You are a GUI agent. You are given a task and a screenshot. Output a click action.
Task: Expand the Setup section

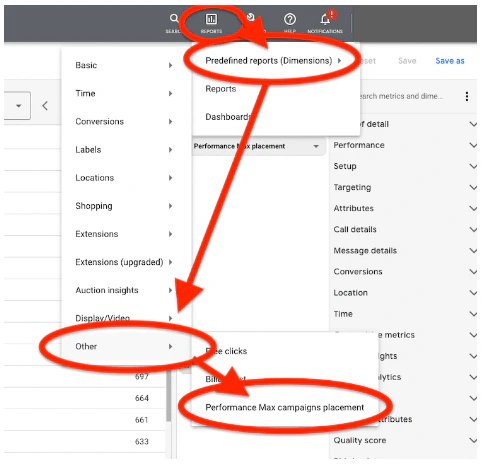[405, 166]
